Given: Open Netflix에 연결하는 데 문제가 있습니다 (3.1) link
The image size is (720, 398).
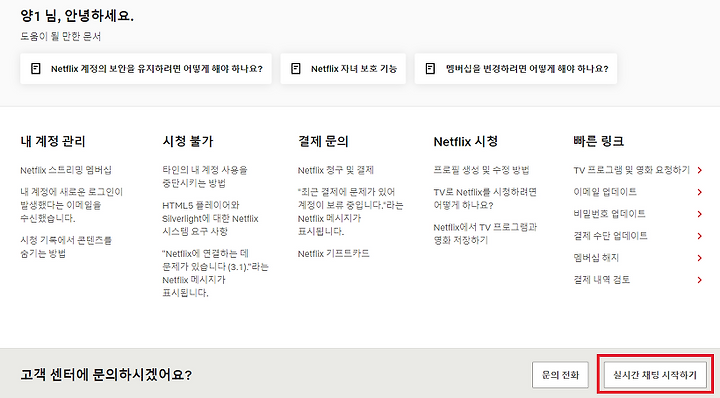Looking at the screenshot, I should point(215,273).
